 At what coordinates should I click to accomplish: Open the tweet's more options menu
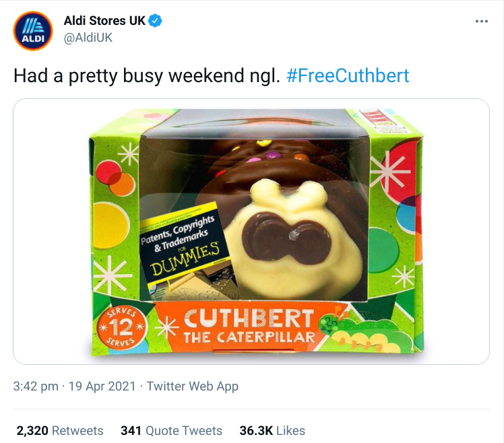(481, 22)
